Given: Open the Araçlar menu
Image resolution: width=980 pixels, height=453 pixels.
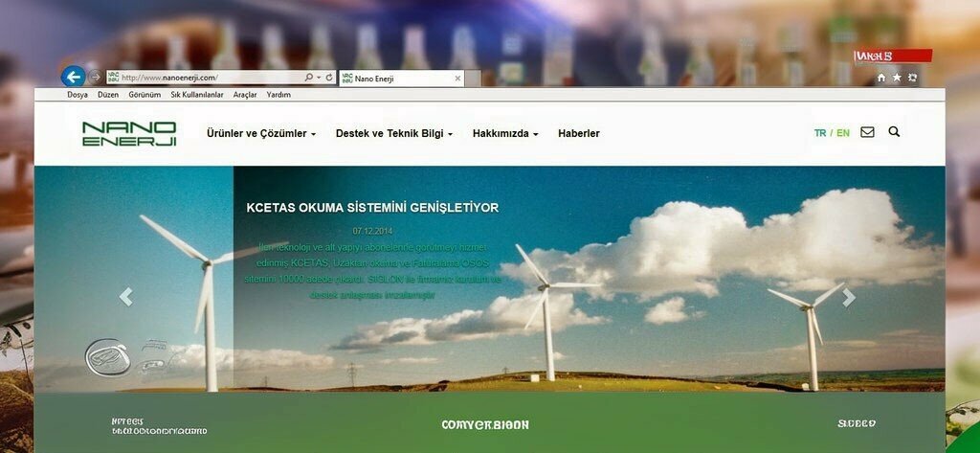Looking at the screenshot, I should tap(245, 95).
